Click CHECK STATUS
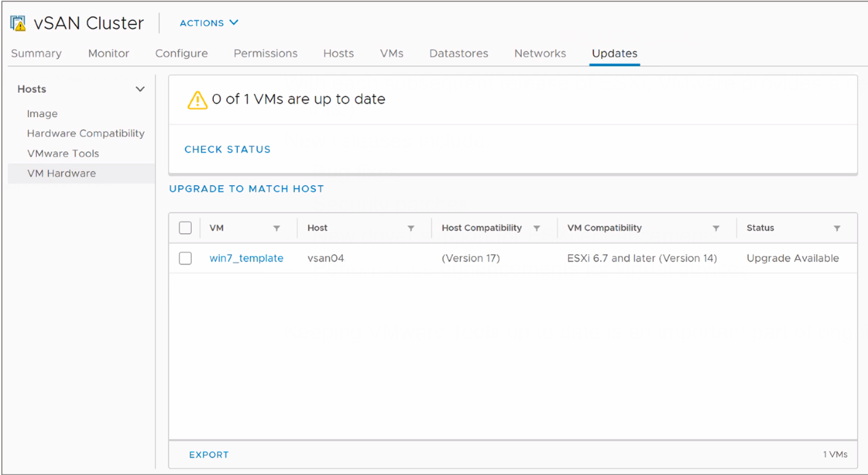Image resolution: width=868 pixels, height=475 pixels. tap(228, 150)
